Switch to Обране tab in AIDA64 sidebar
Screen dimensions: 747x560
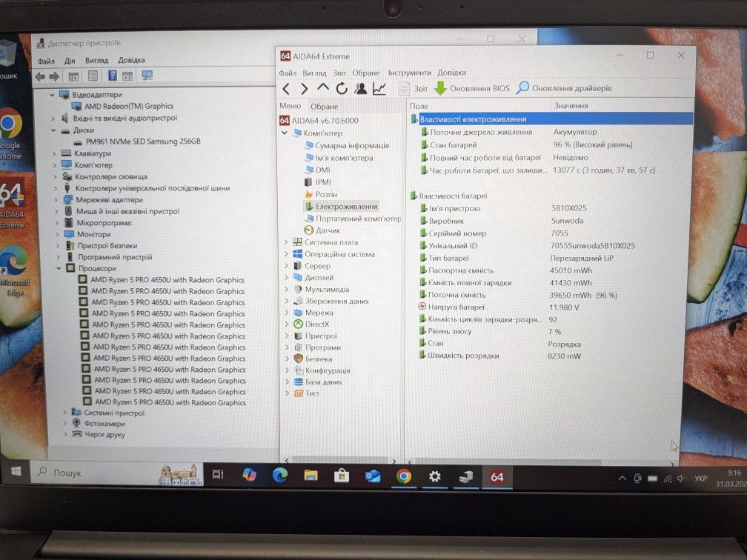[x=324, y=107]
